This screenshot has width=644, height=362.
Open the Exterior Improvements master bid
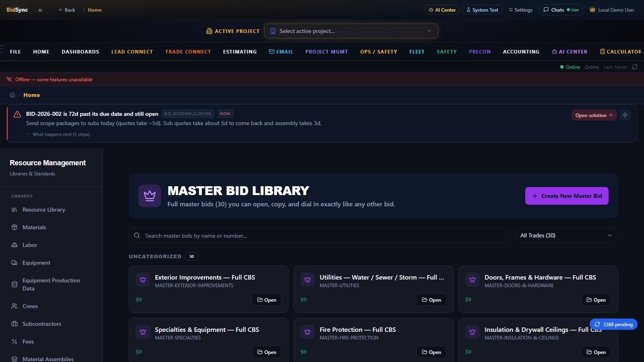[266, 300]
